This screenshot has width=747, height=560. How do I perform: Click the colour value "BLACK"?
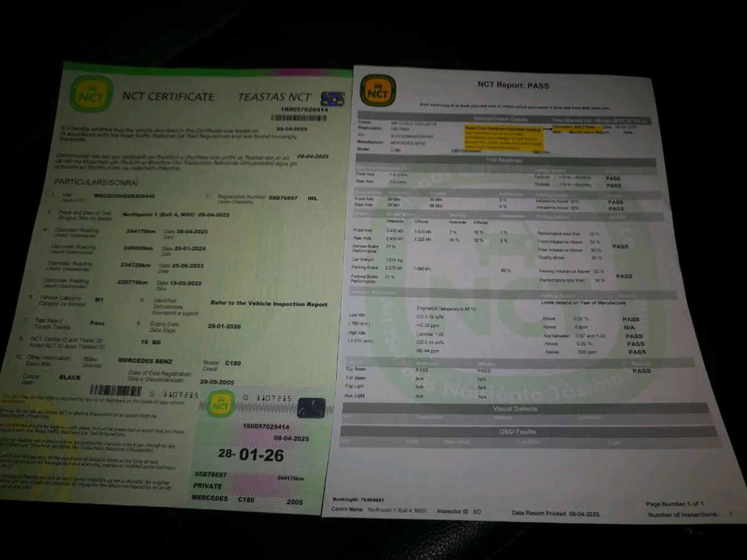pos(70,377)
